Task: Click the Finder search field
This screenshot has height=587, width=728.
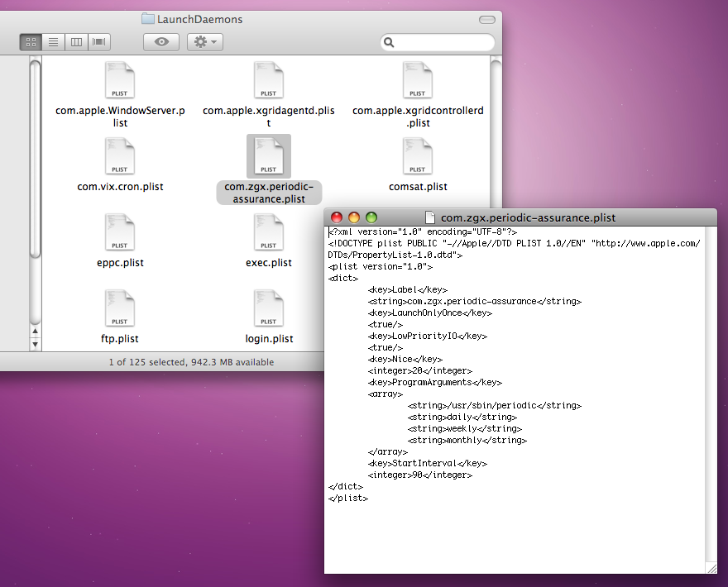Action: 438,43
